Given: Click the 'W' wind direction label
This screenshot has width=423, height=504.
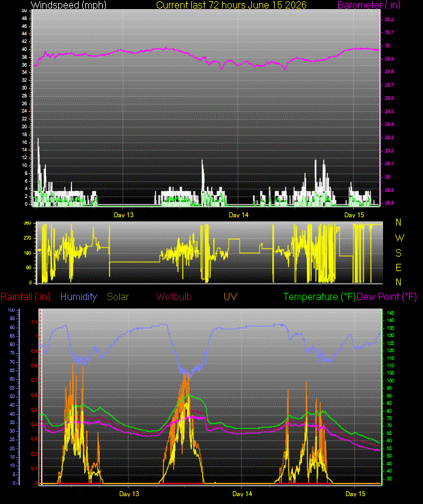Looking at the screenshot, I should tap(399, 238).
